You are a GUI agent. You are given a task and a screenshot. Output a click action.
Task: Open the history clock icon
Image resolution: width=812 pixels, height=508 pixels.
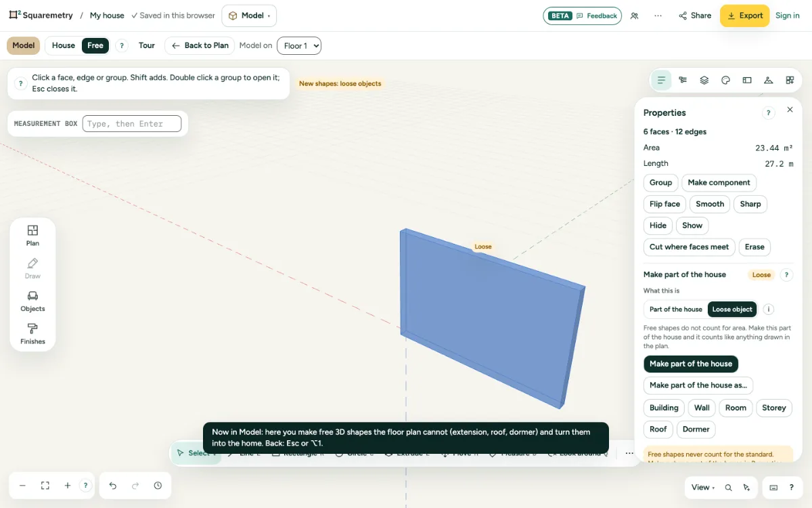pos(158,486)
